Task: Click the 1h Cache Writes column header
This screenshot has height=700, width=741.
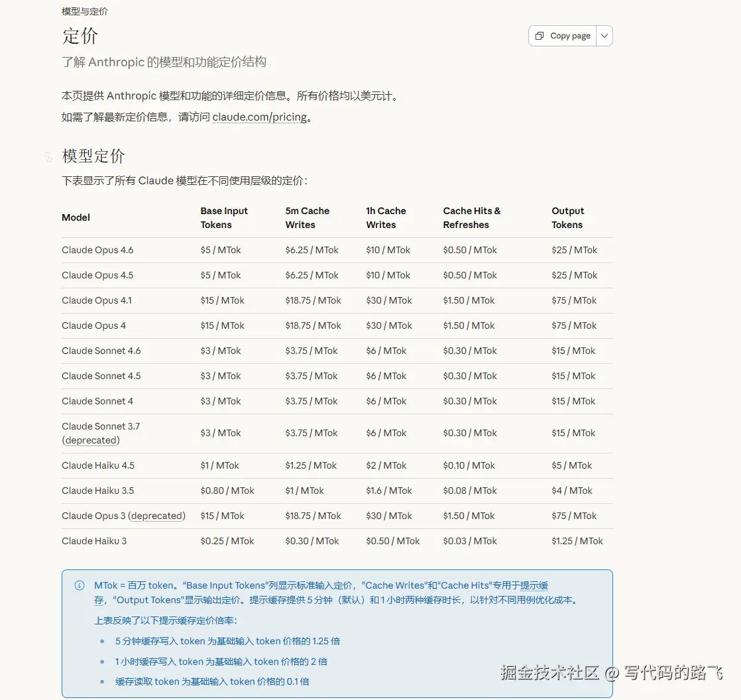Action: [x=386, y=218]
